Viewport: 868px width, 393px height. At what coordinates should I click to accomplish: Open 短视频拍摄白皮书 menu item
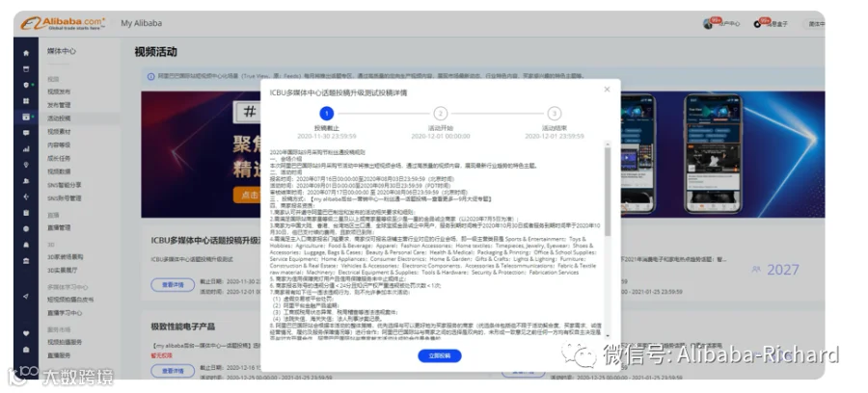[70, 300]
